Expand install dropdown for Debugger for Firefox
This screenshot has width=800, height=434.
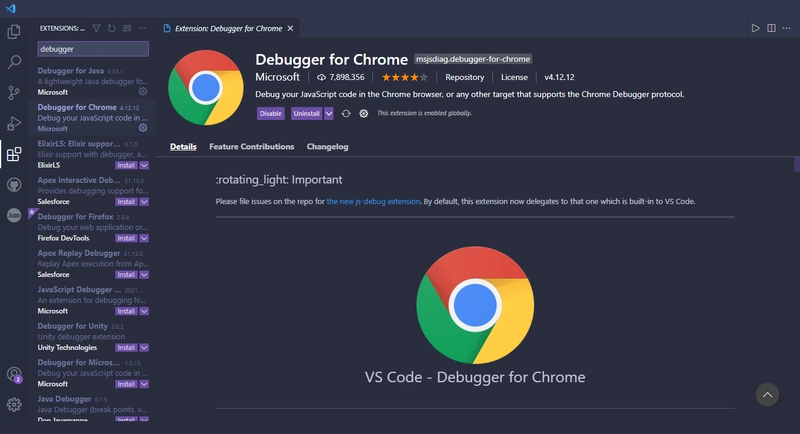pos(144,238)
